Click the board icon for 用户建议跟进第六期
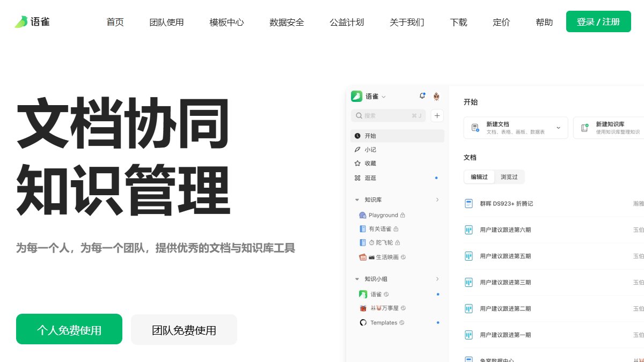This screenshot has height=362, width=644. pos(469,230)
